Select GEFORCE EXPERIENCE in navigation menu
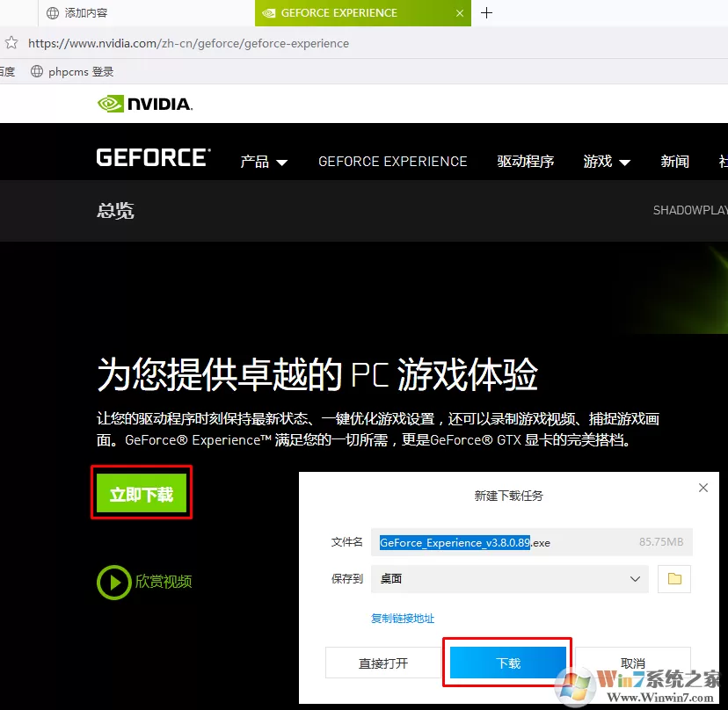Image resolution: width=728 pixels, height=710 pixels. pyautogui.click(x=393, y=162)
